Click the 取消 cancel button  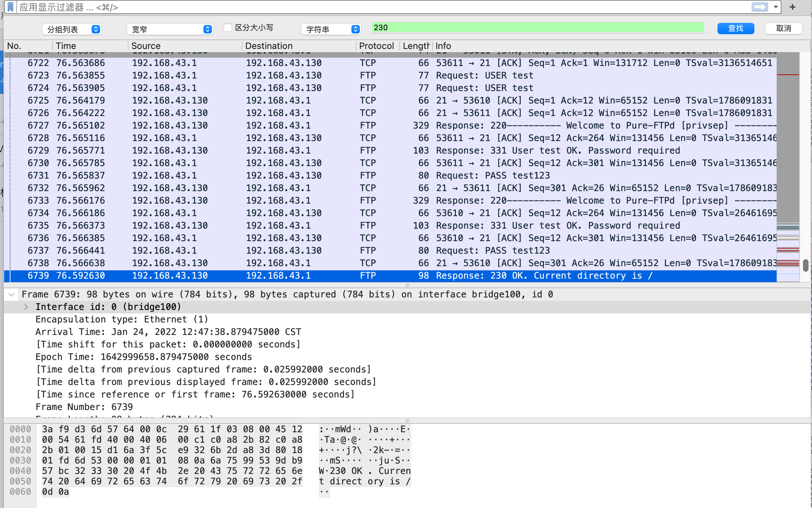[784, 28]
